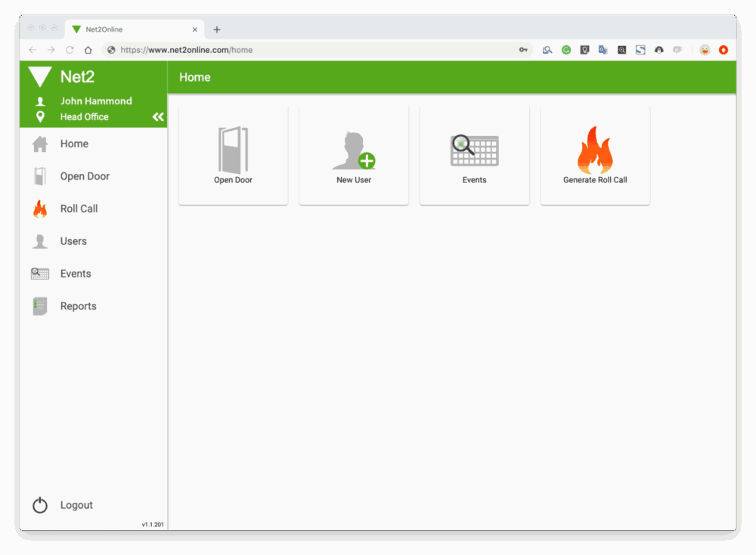Open the Events tile with magnifier icon
Image resolution: width=756 pixels, height=555 pixels.
point(475,155)
